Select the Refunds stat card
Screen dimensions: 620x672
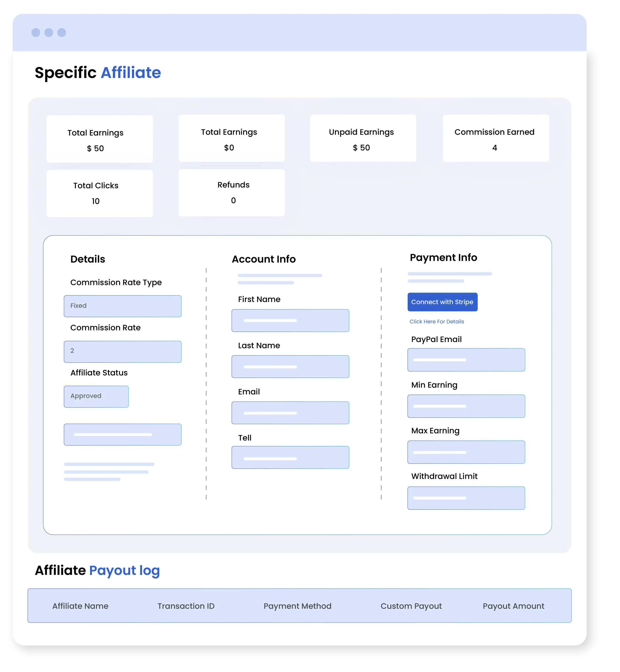(232, 193)
